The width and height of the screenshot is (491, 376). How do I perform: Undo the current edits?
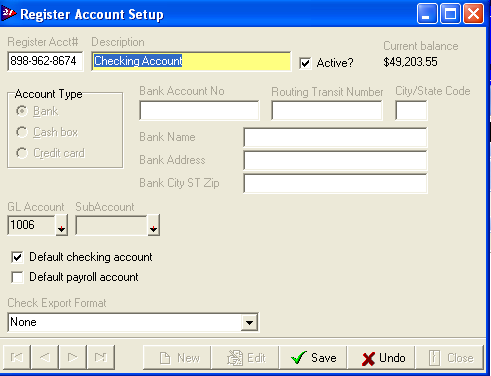coord(381,358)
